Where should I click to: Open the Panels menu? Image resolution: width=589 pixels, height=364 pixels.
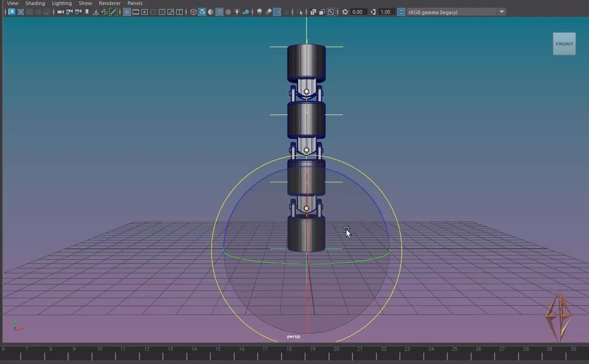pos(135,3)
